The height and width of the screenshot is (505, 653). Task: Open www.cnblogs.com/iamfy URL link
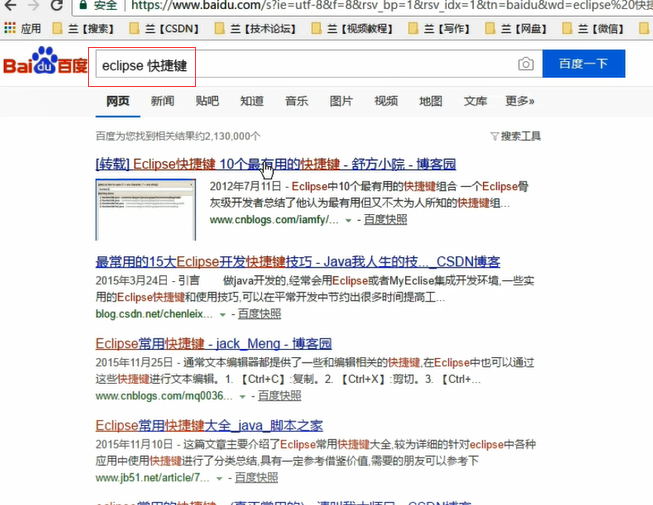point(274,220)
